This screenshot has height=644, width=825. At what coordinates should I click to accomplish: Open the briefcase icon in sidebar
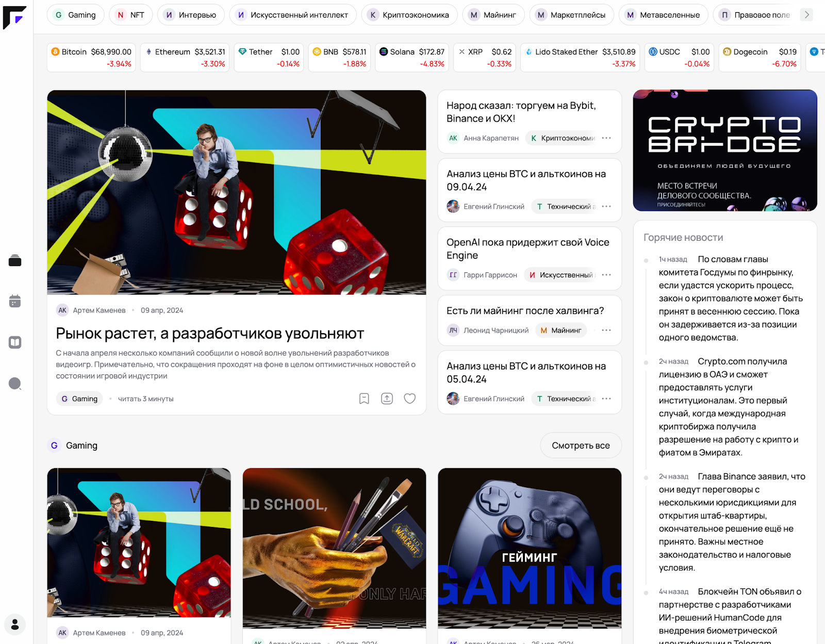tap(15, 261)
